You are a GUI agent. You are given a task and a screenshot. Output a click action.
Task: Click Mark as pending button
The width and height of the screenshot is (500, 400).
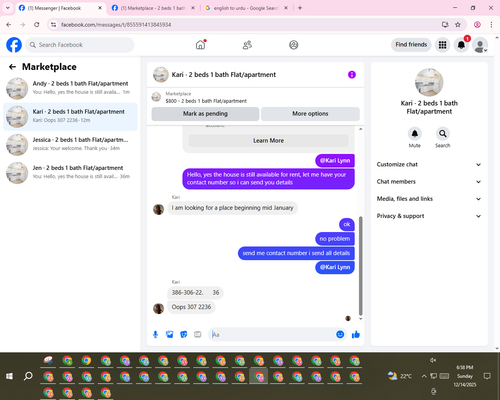click(205, 114)
